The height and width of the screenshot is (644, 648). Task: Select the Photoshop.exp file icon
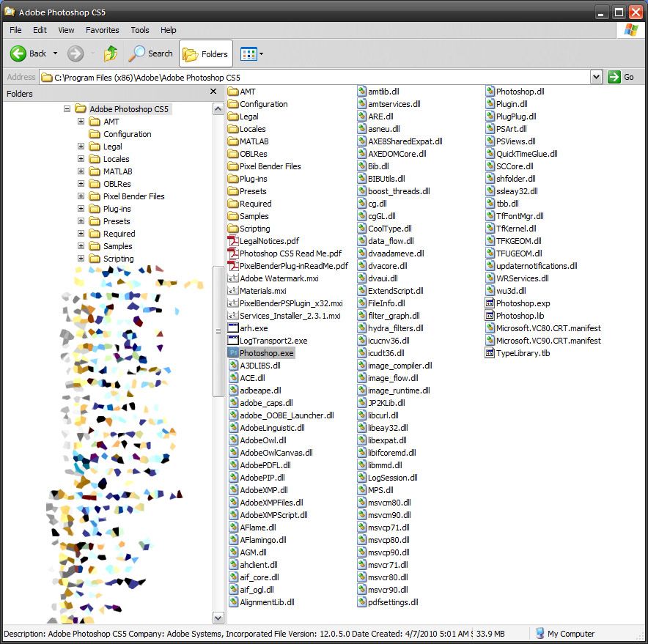pyautogui.click(x=490, y=303)
